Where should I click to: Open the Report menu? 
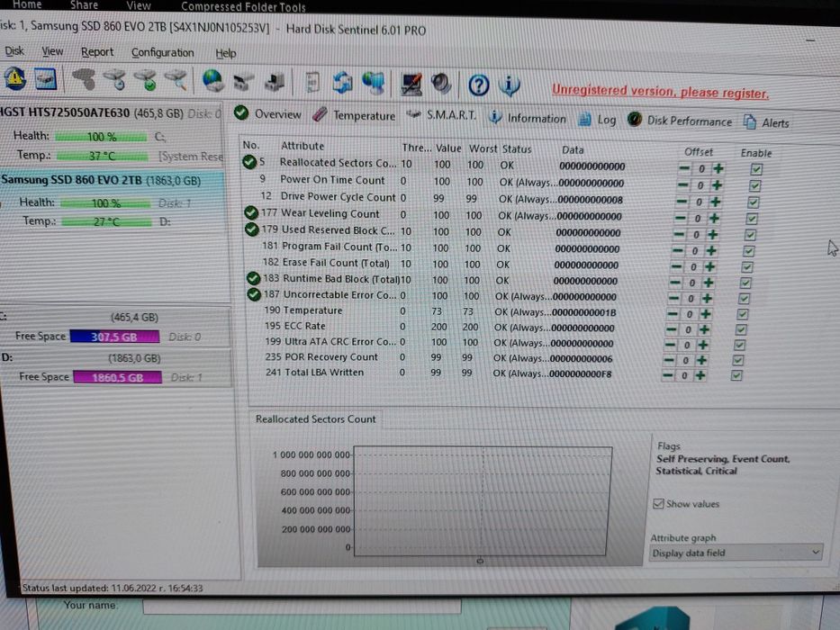97,52
